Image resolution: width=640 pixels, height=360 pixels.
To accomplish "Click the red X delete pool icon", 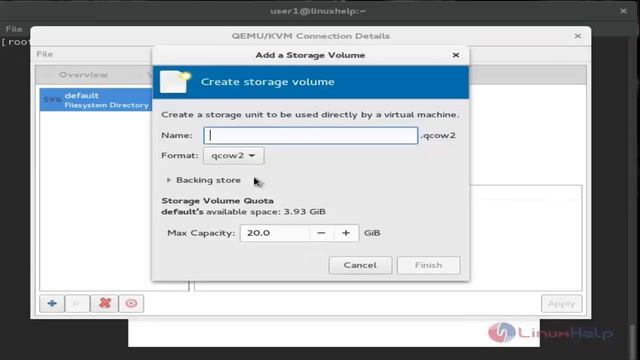I will (104, 303).
